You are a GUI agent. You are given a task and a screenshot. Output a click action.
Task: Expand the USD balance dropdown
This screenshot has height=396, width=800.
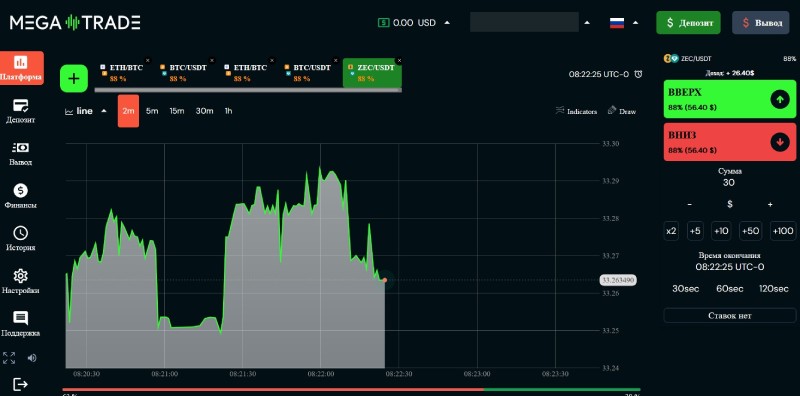click(447, 22)
